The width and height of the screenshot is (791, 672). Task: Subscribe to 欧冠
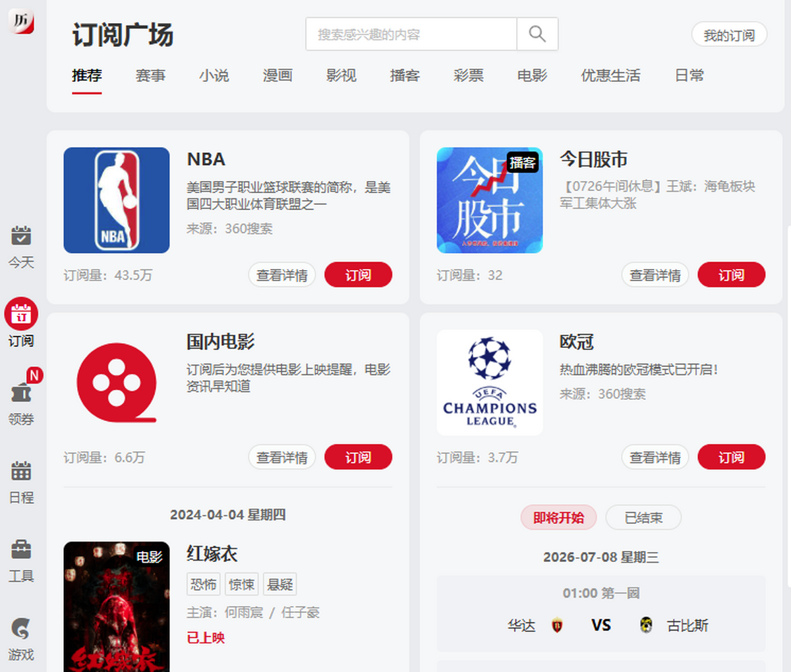[732, 457]
